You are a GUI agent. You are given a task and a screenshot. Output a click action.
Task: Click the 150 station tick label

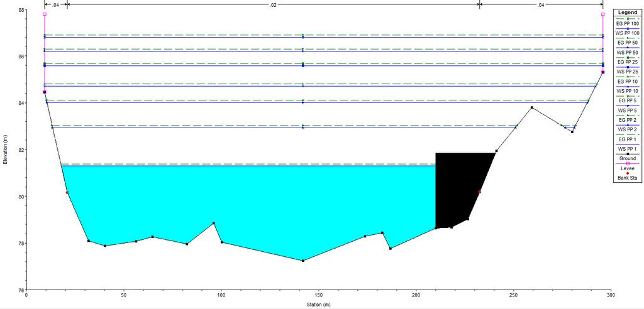pos(319,295)
